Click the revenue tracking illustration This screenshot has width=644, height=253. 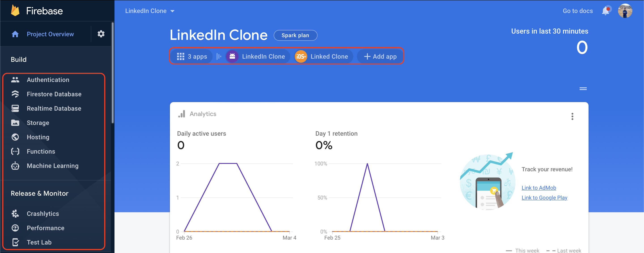487,181
